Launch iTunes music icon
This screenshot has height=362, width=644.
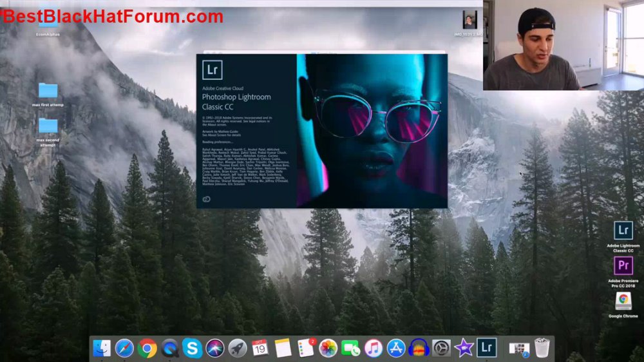click(x=374, y=348)
